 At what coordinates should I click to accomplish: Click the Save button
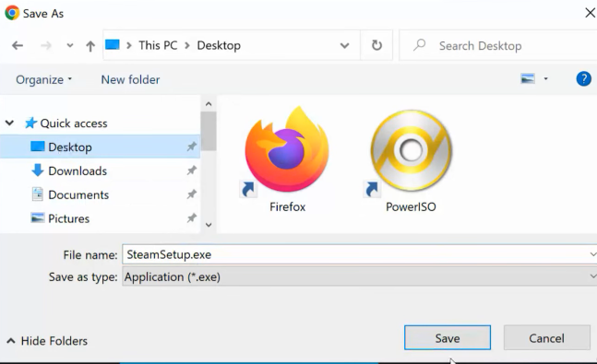(448, 338)
